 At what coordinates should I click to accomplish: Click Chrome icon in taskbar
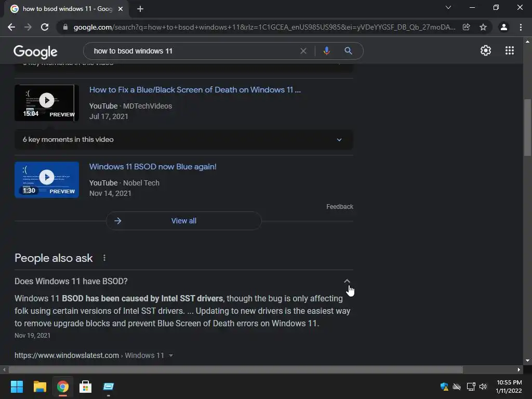pyautogui.click(x=63, y=387)
